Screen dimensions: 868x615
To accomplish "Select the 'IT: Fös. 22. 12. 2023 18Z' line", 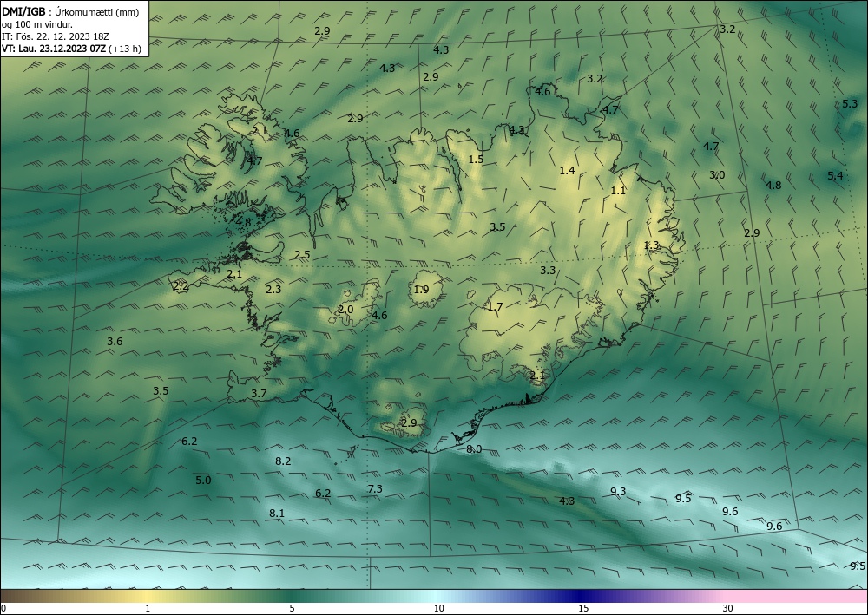I will 55,36.
